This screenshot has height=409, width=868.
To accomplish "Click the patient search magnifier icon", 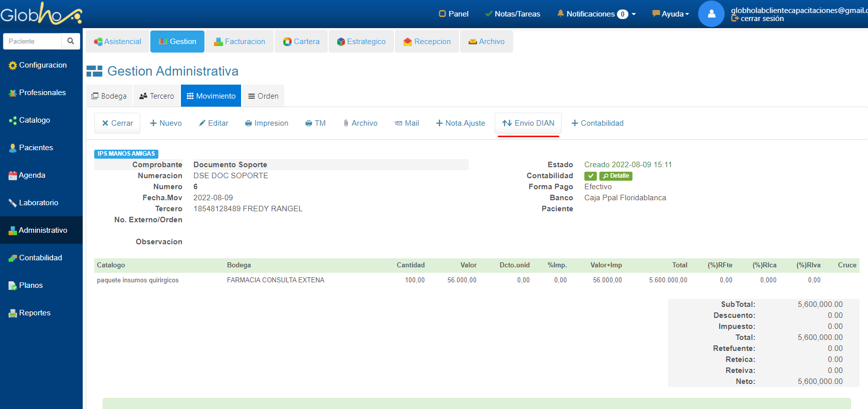I will (71, 41).
